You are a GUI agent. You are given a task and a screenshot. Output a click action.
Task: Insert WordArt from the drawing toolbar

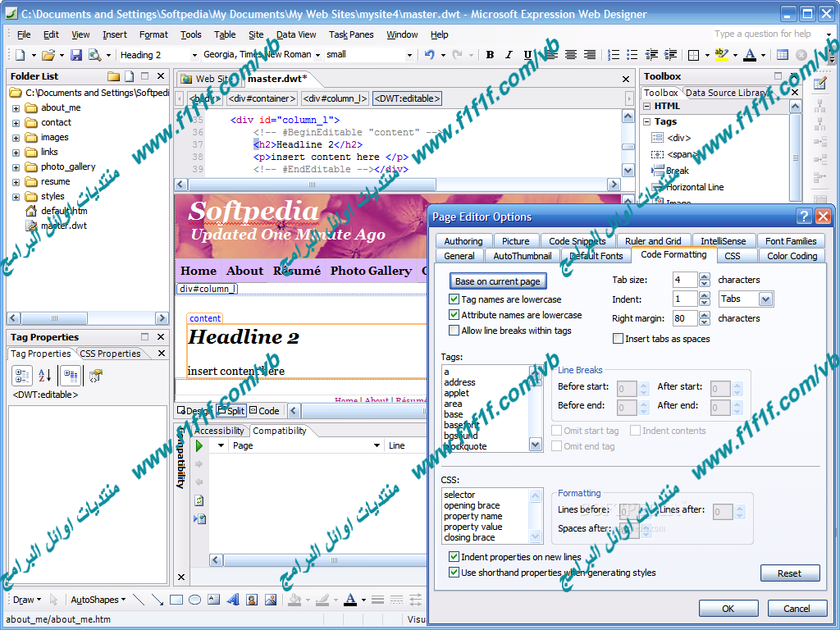(x=233, y=600)
